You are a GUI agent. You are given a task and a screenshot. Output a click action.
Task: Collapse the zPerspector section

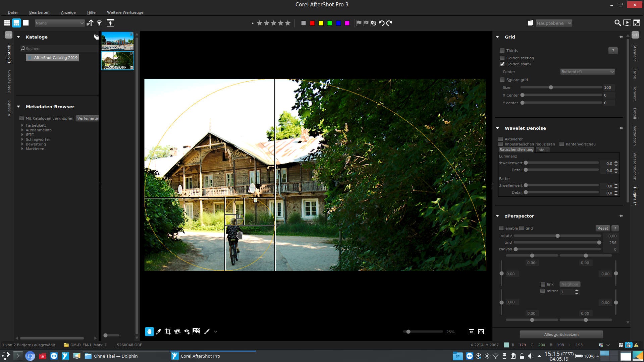coord(497,216)
